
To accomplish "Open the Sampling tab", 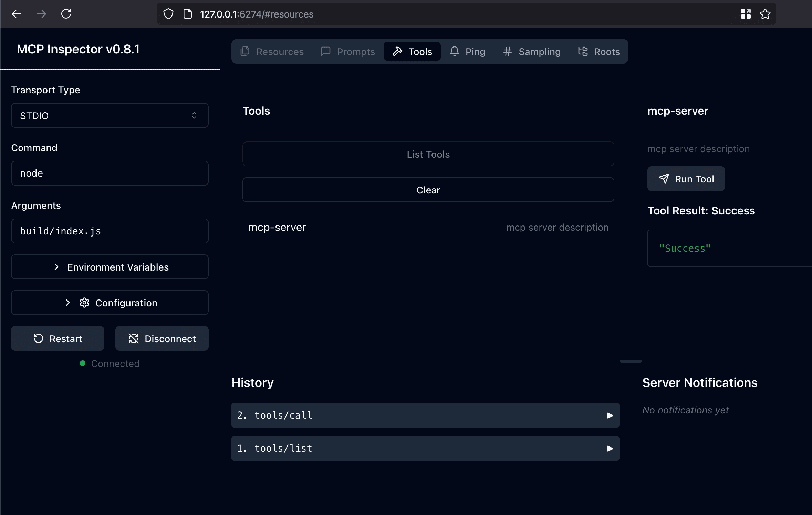I will (x=532, y=52).
